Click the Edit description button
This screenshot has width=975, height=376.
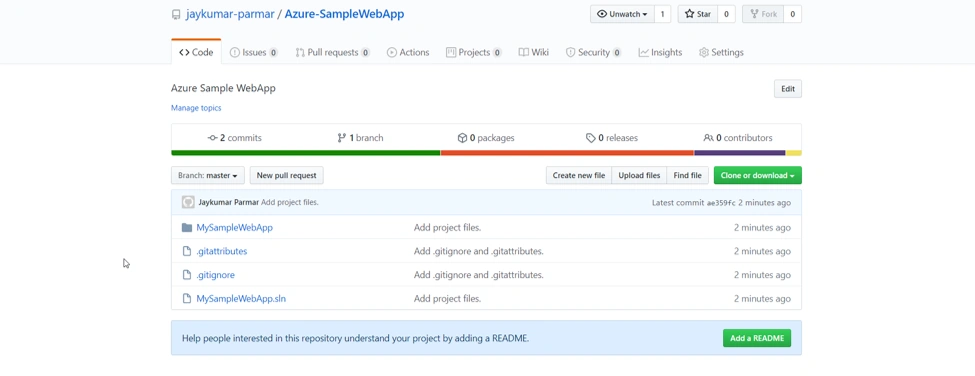point(788,89)
